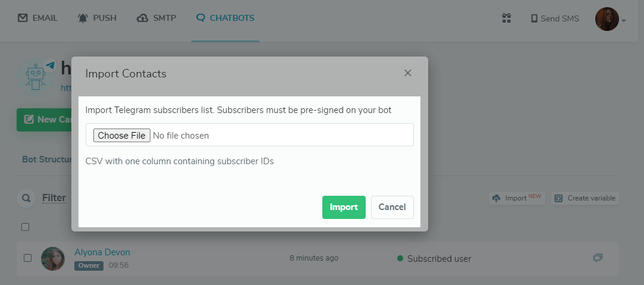Click the Create variable button
This screenshot has height=285, width=644.
pos(585,198)
